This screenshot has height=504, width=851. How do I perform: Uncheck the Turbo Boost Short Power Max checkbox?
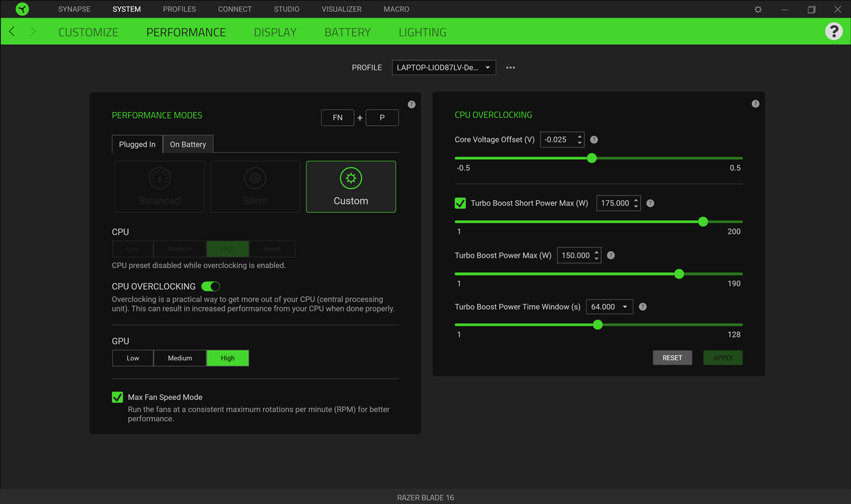coord(460,203)
